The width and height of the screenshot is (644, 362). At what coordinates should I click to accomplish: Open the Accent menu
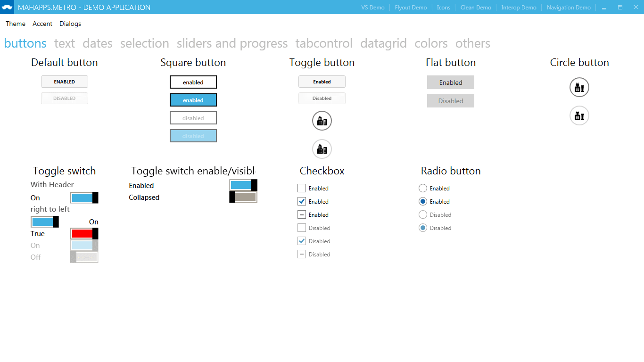(x=42, y=24)
